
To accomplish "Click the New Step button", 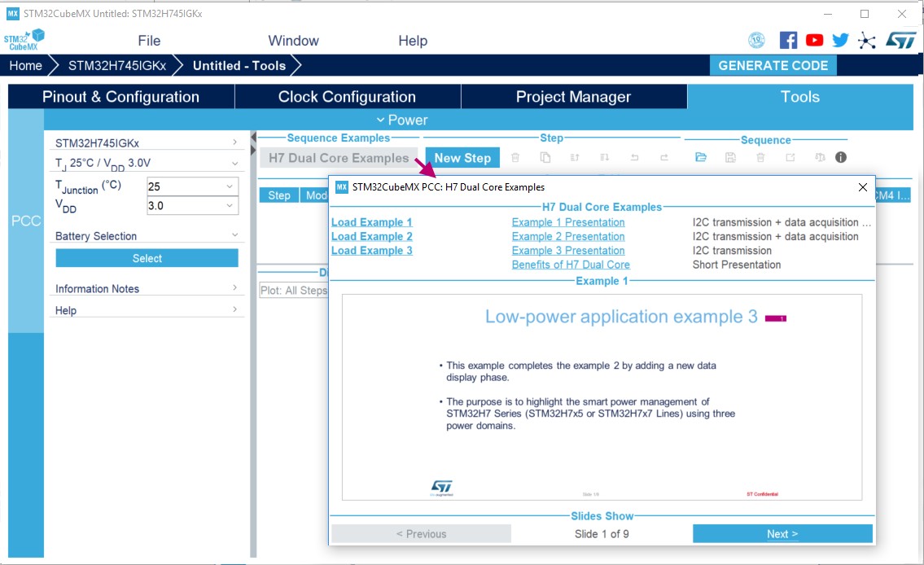I will 462,158.
